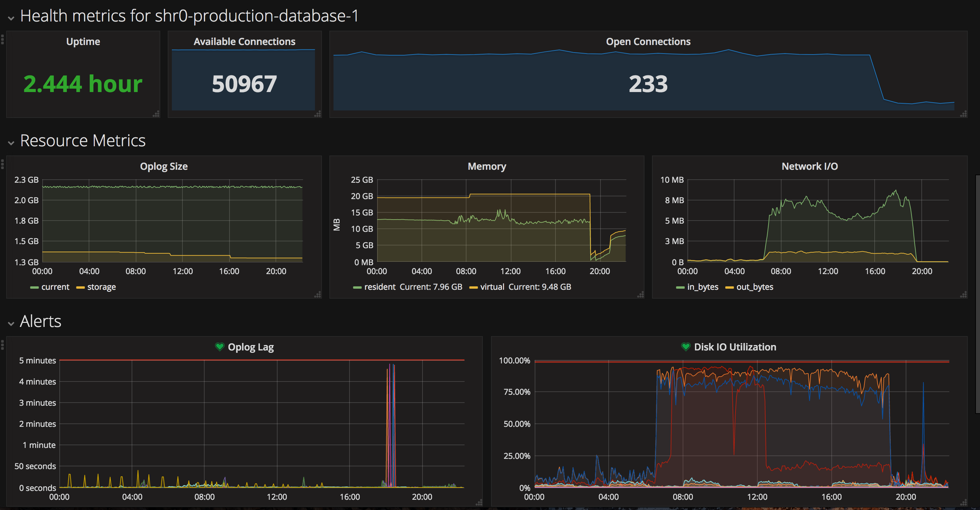Collapse the Health metrics row chevron
The image size is (980, 510).
(11, 18)
